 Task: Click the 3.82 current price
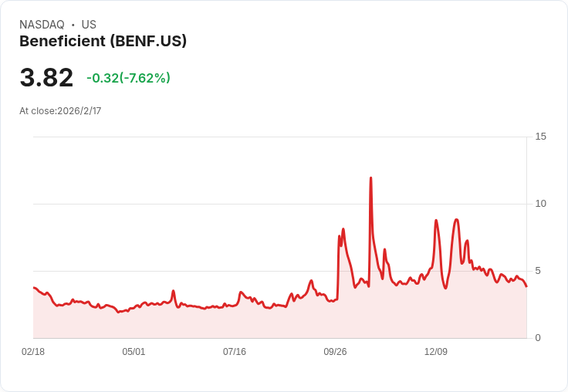[46, 77]
